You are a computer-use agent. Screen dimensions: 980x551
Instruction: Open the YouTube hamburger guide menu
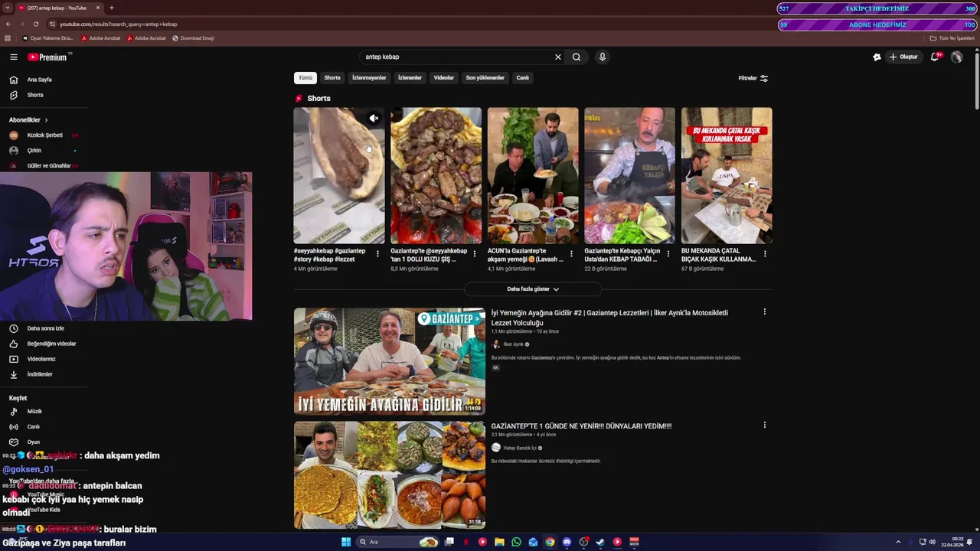coord(13,57)
